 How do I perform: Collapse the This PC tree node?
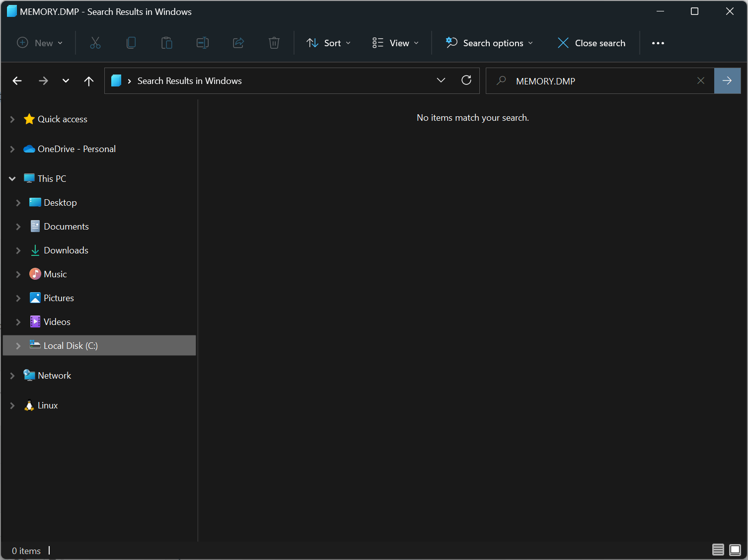point(12,178)
